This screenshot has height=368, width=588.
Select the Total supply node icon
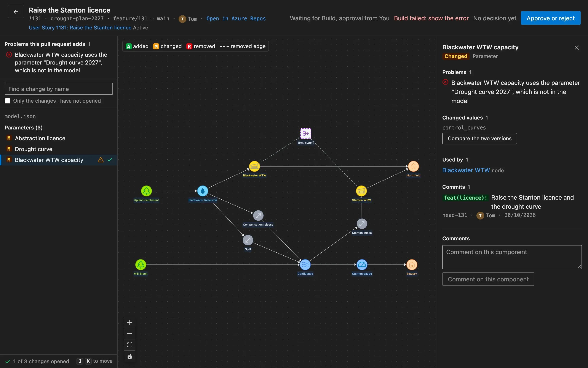click(x=305, y=133)
